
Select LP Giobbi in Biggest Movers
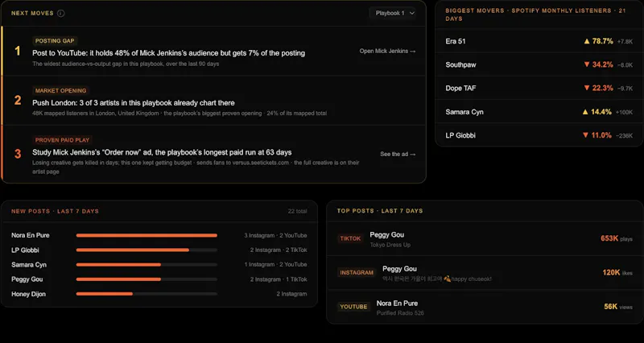point(460,135)
